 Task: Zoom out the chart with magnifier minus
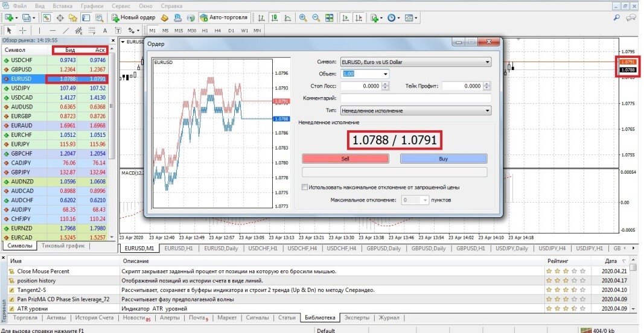(x=316, y=17)
